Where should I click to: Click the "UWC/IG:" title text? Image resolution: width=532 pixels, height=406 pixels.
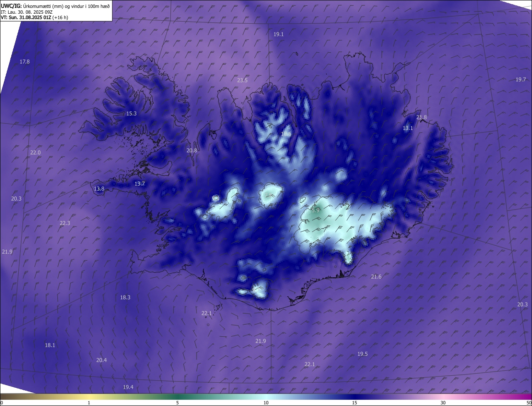pyautogui.click(x=11, y=6)
